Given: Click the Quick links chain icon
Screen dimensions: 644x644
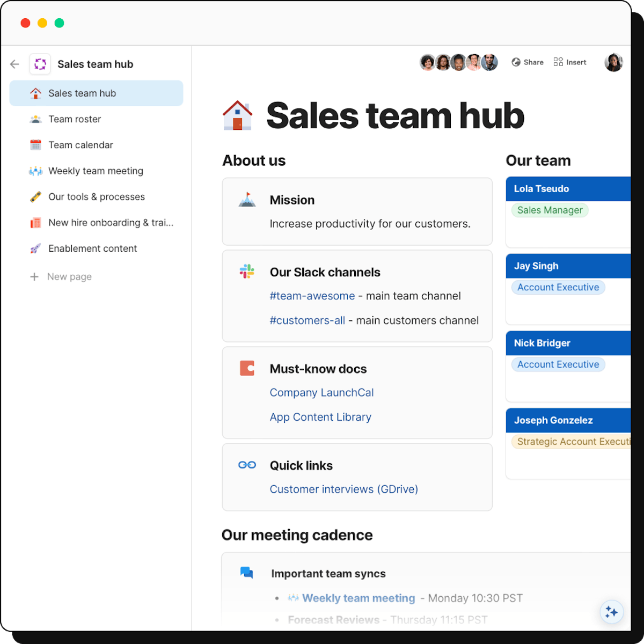Looking at the screenshot, I should coord(247,465).
